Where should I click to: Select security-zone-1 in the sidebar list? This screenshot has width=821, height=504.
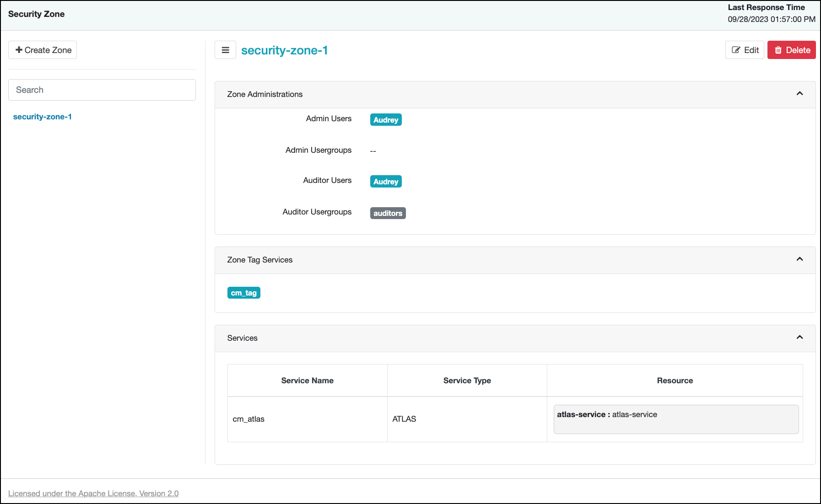[43, 117]
